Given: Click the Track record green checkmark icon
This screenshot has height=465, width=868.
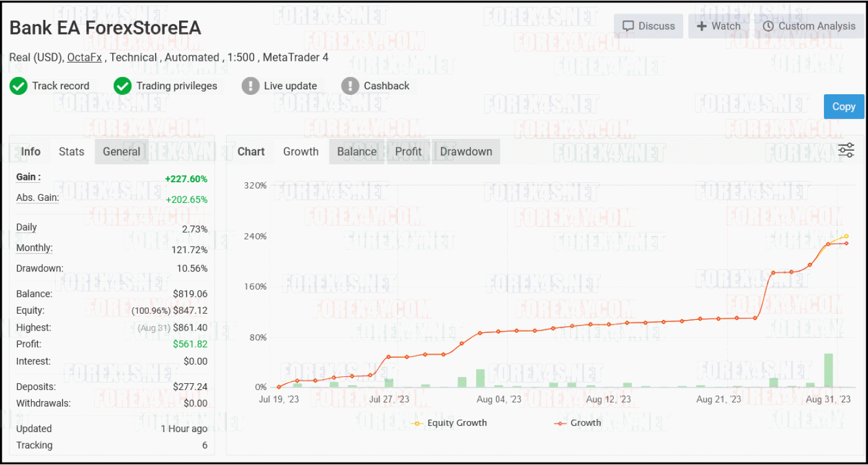Looking at the screenshot, I should pos(19,86).
